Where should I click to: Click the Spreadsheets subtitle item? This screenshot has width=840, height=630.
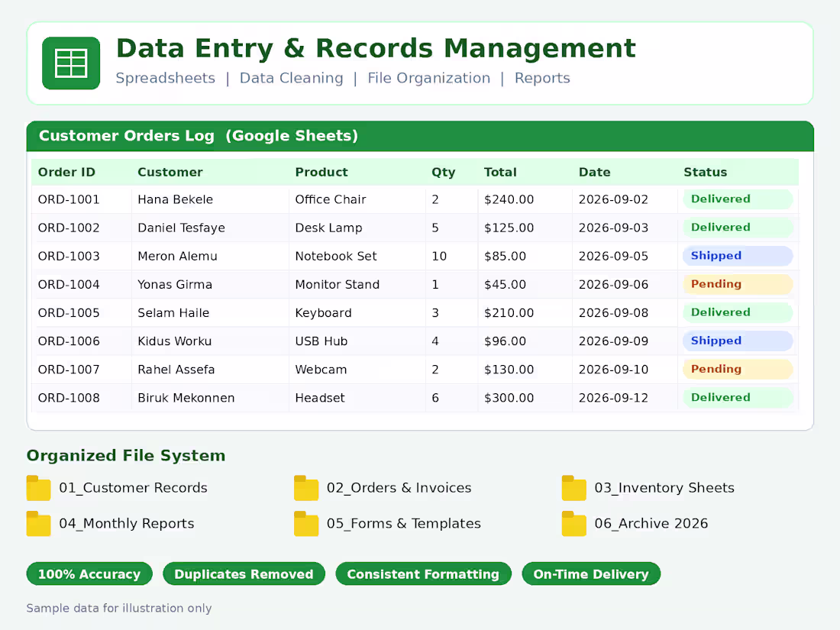166,78
